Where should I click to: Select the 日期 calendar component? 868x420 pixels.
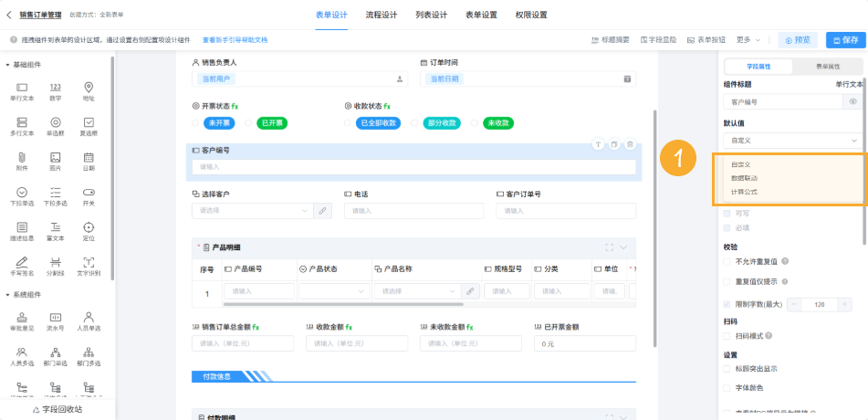[x=88, y=157]
